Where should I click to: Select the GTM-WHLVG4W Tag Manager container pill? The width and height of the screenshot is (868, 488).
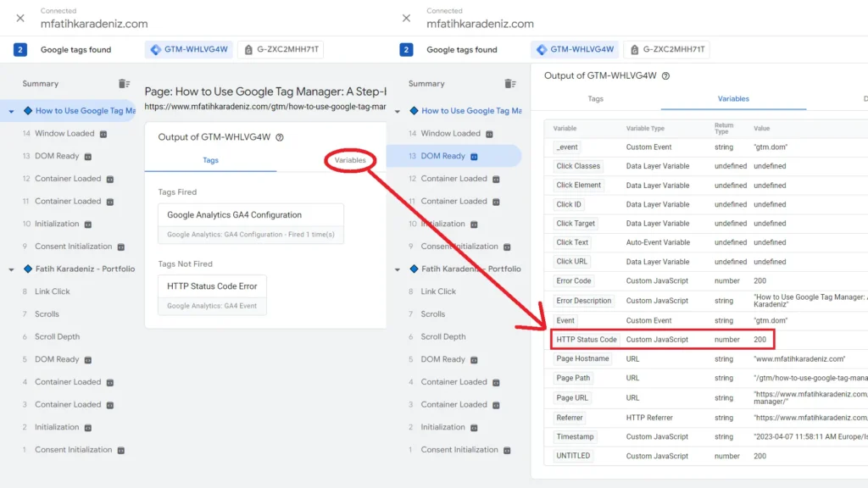(x=188, y=49)
